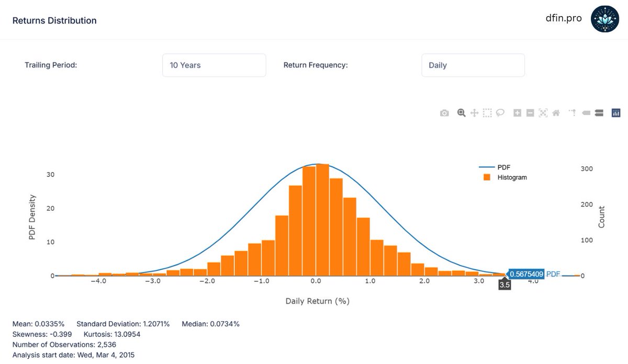Click the Kurtosis: 13.0954 statistic
Viewport: 628px width, 364px height.
tap(112, 334)
